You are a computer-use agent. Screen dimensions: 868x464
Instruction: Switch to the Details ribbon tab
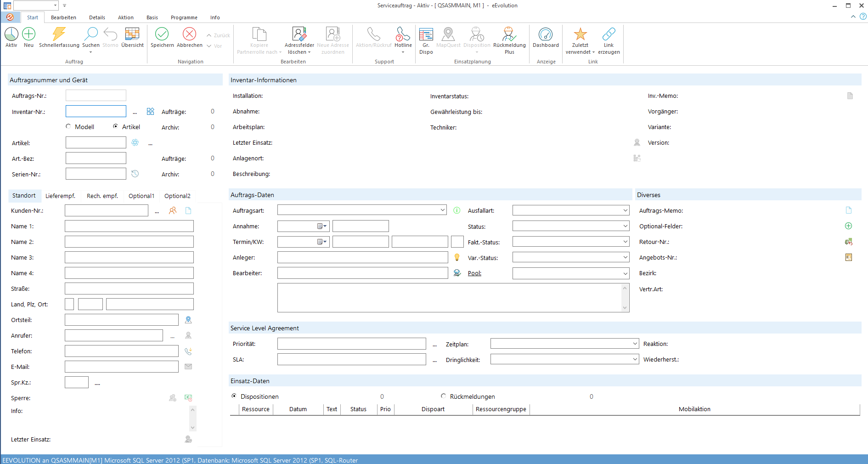pos(97,17)
